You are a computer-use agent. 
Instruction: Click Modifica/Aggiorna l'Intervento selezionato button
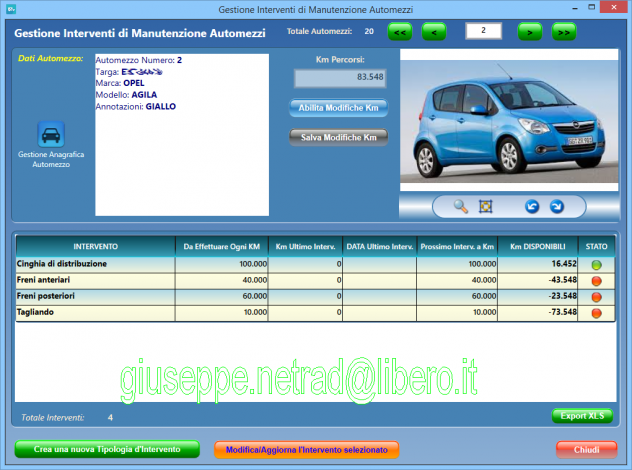click(306, 449)
